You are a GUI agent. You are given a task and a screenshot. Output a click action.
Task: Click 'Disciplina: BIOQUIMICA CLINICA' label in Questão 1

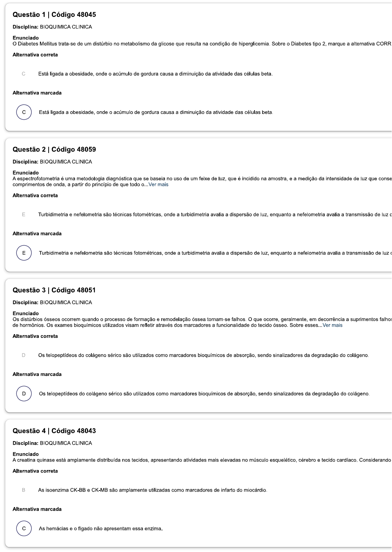[52, 27]
